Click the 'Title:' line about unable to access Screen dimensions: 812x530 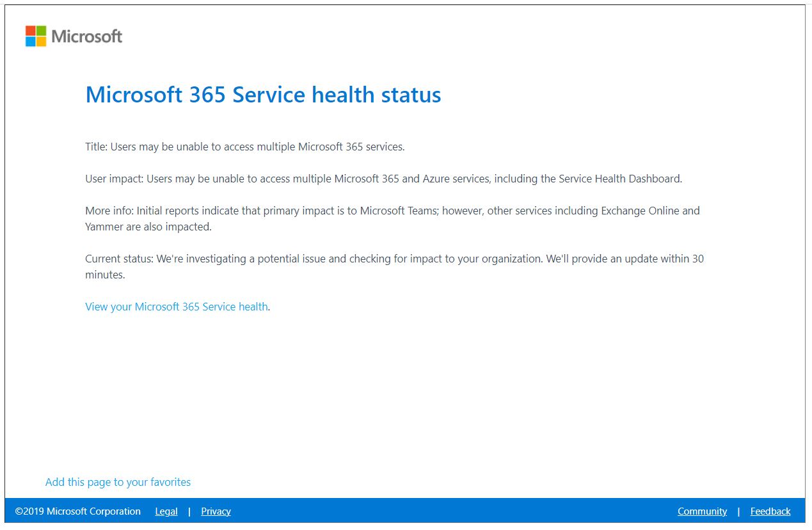(x=244, y=147)
